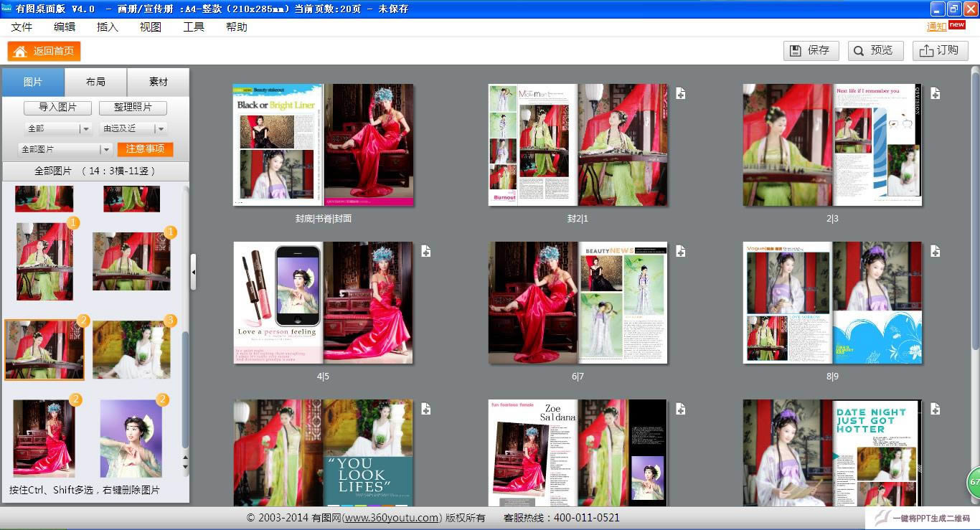Screen dimensions: 980x530
Task: Click the 导入图片 button
Action: click(58, 108)
